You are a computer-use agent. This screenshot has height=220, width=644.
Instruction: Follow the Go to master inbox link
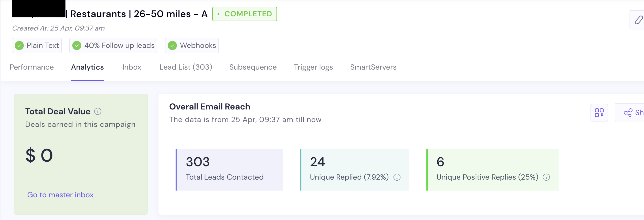[x=60, y=195]
